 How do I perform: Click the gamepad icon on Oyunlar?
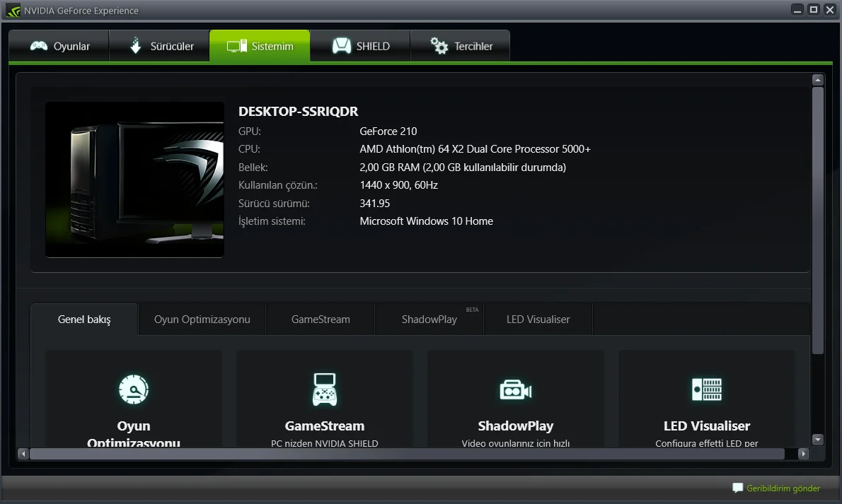[x=39, y=46]
